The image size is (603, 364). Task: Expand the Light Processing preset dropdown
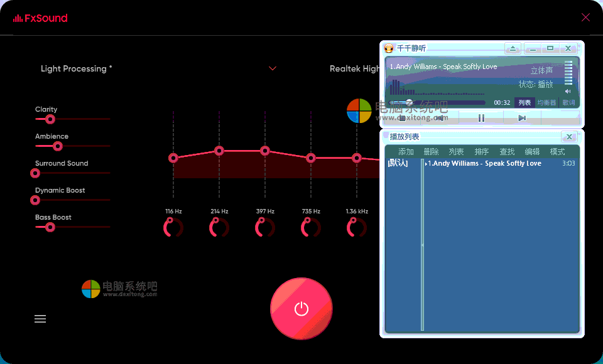coord(272,68)
